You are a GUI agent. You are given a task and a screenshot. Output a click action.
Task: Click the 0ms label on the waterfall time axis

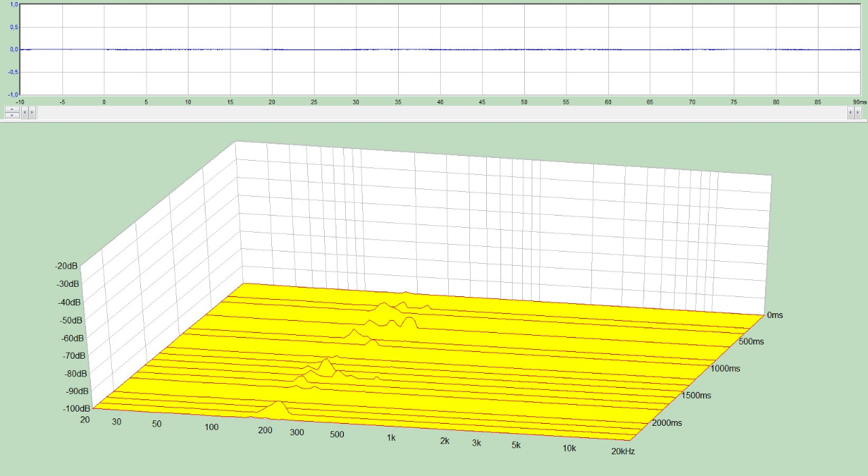coord(775,315)
